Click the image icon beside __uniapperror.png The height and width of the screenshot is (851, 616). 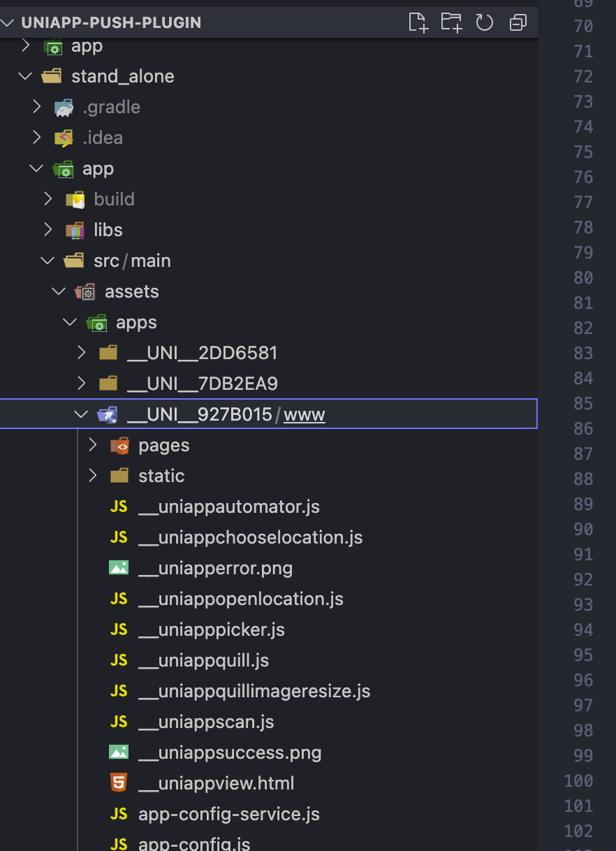pyautogui.click(x=119, y=568)
